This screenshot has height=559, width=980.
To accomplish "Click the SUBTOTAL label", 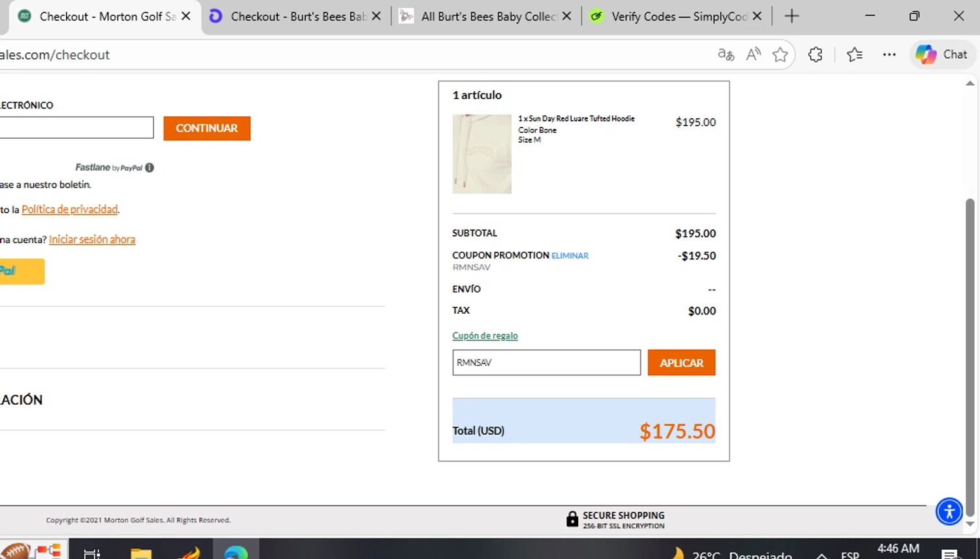I will 475,233.
